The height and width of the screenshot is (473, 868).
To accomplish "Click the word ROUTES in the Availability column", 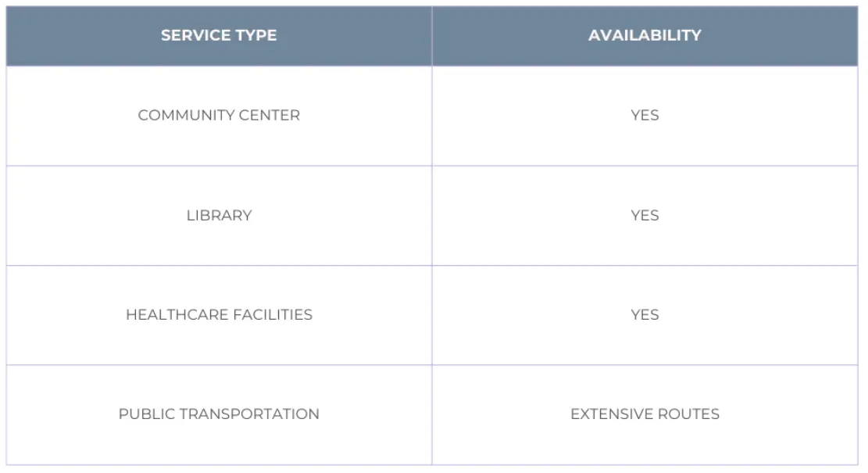I will (691, 414).
